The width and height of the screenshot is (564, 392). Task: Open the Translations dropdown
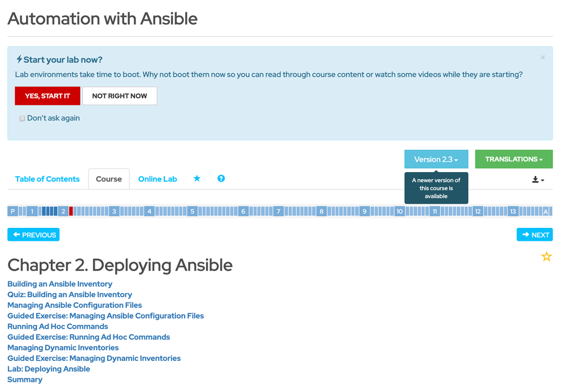coord(514,160)
